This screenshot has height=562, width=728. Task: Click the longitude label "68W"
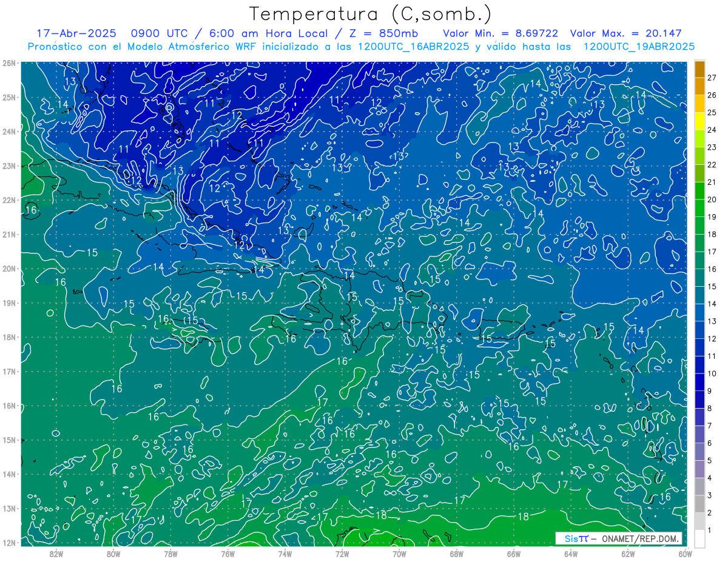[456, 553]
